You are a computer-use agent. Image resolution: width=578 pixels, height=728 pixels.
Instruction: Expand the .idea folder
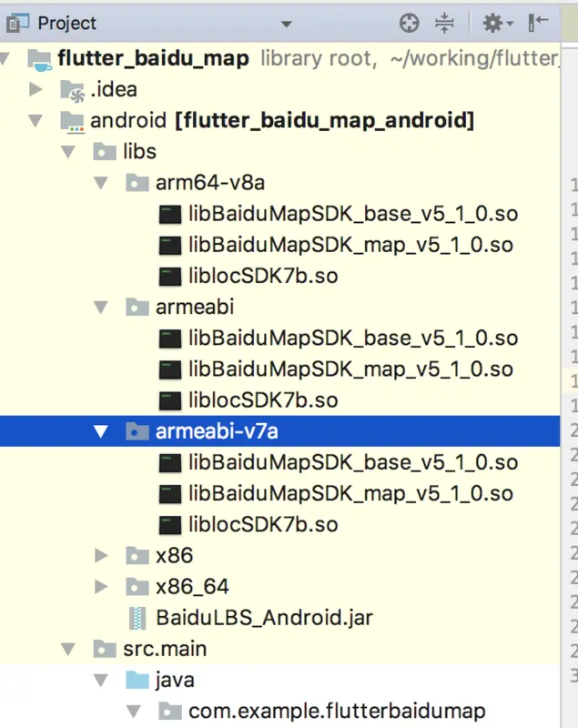click(35, 89)
